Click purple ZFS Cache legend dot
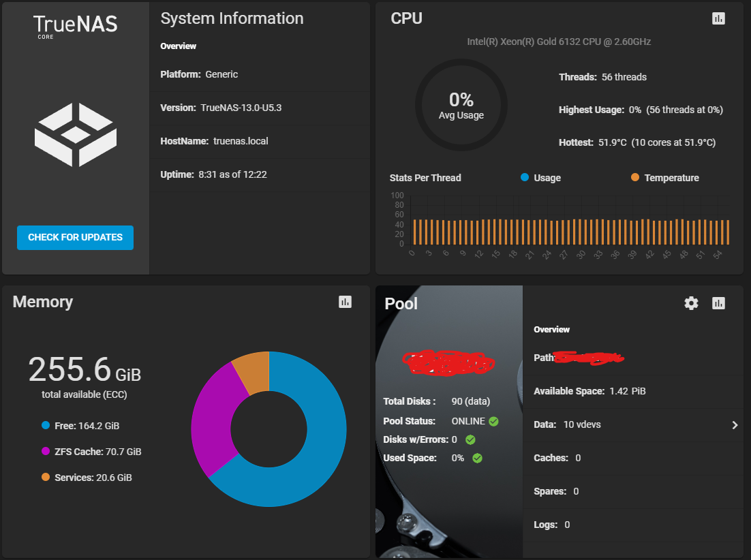Image resolution: width=751 pixels, height=560 pixels. (x=46, y=451)
